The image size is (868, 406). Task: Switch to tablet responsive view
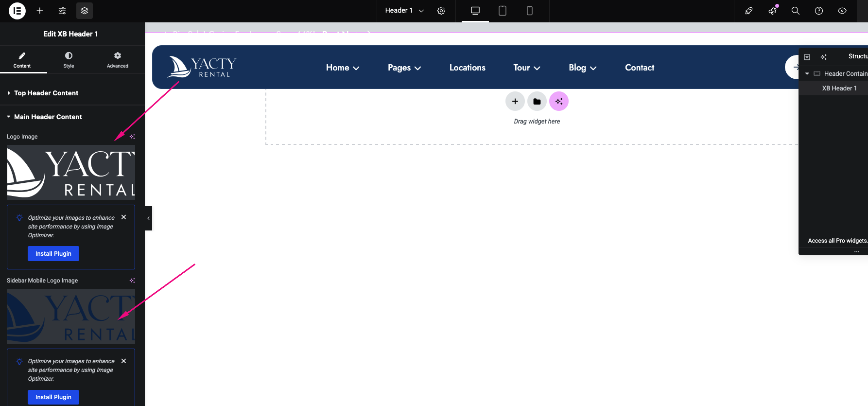503,11
